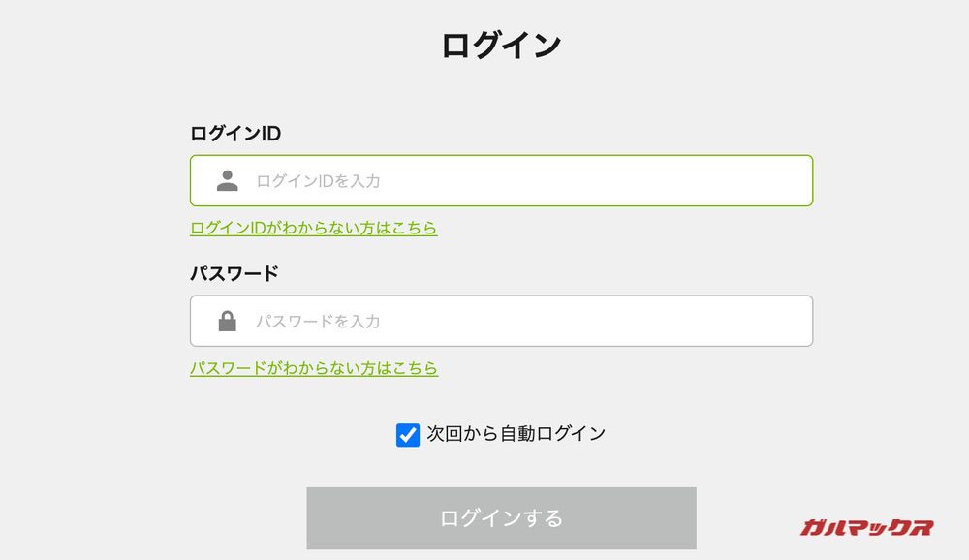Click the ログイン page heading

coord(503,42)
